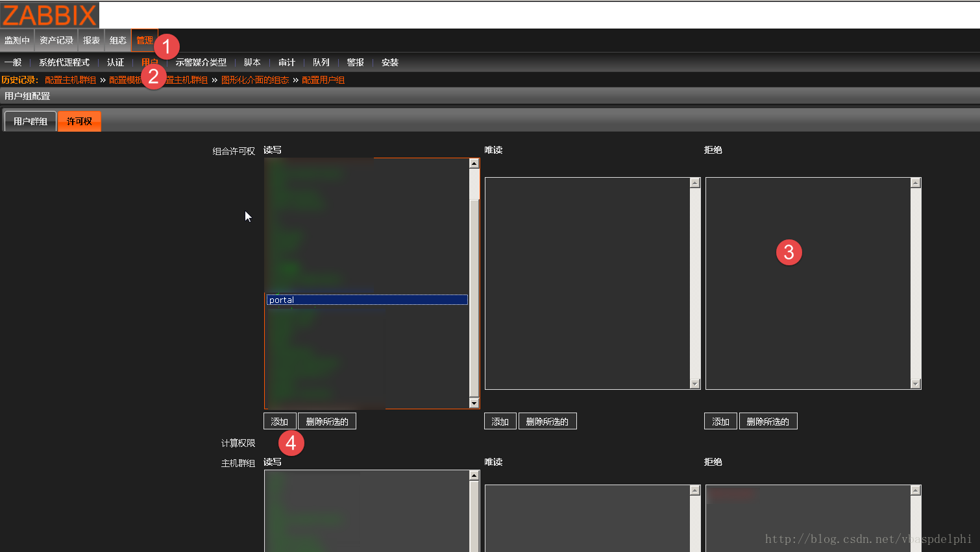The width and height of the screenshot is (980, 552).
Task: Open 配置用户组 history link
Action: (x=323, y=80)
